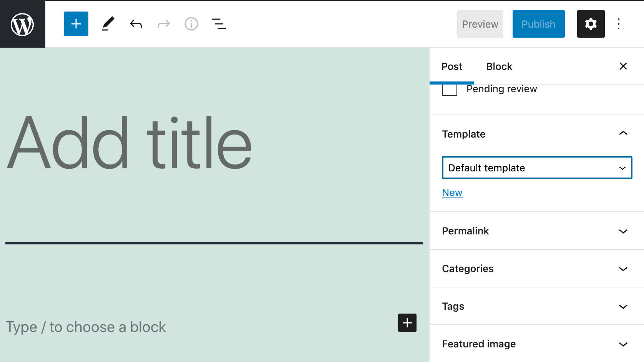Select the Tools mode pencil icon
This screenshot has width=644, height=362.
(x=109, y=23)
